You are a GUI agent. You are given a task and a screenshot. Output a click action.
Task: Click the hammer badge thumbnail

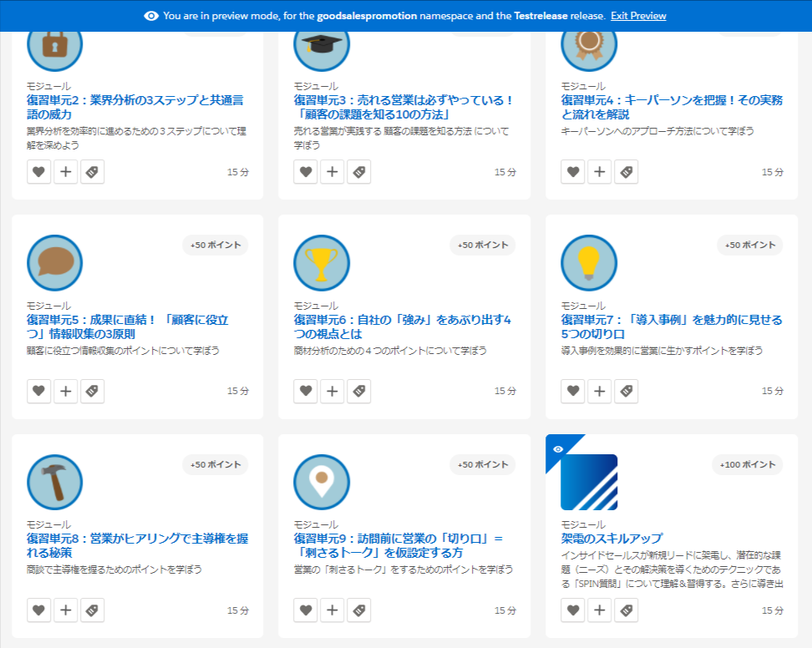(55, 483)
